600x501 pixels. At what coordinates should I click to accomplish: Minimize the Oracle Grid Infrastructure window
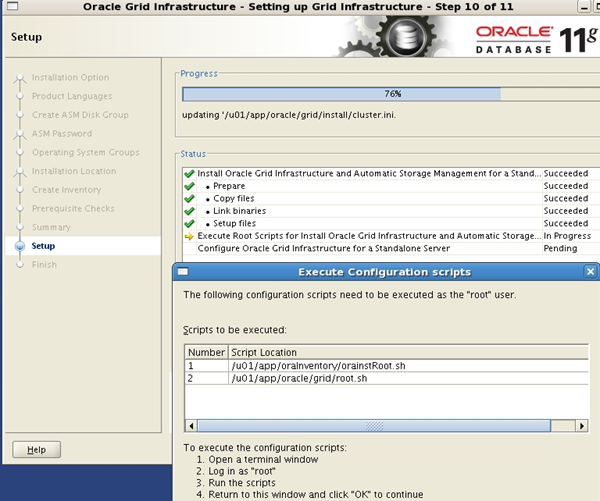(x=584, y=7)
